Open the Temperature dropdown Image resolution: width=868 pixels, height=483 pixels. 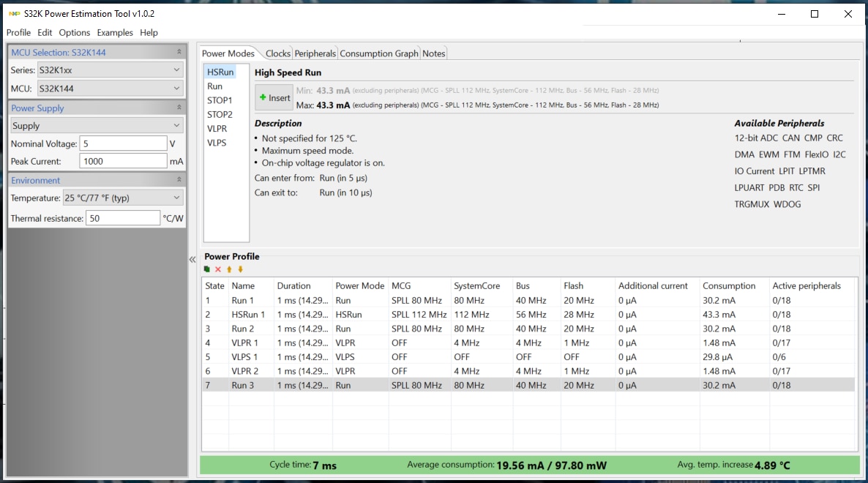pos(123,198)
